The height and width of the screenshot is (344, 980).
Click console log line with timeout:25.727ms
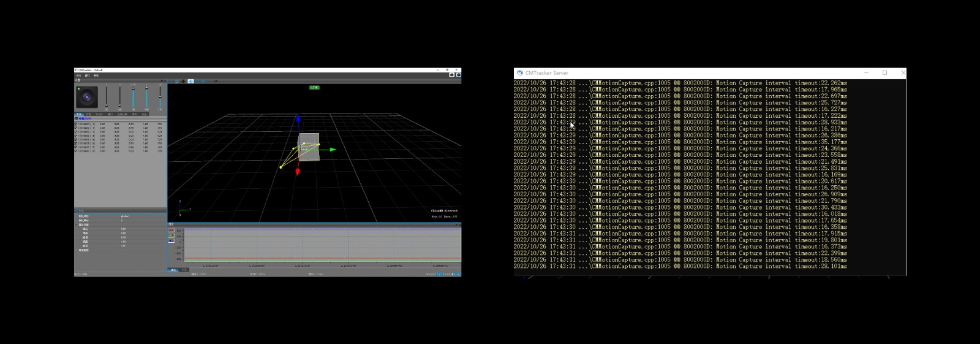coord(680,102)
